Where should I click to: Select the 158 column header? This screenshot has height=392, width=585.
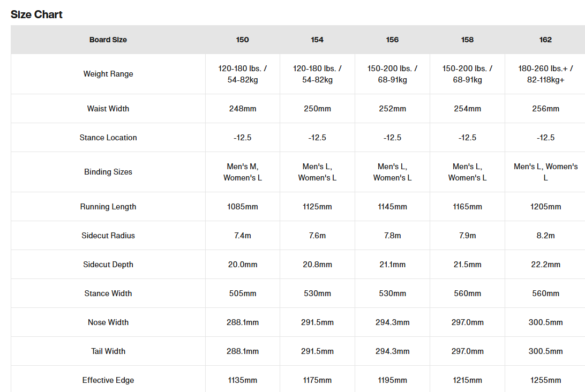(467, 40)
